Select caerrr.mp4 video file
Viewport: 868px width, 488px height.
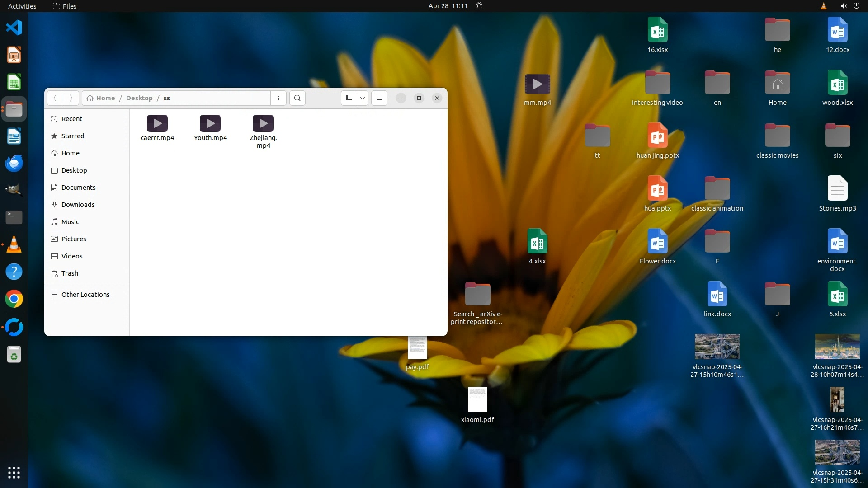[157, 128]
